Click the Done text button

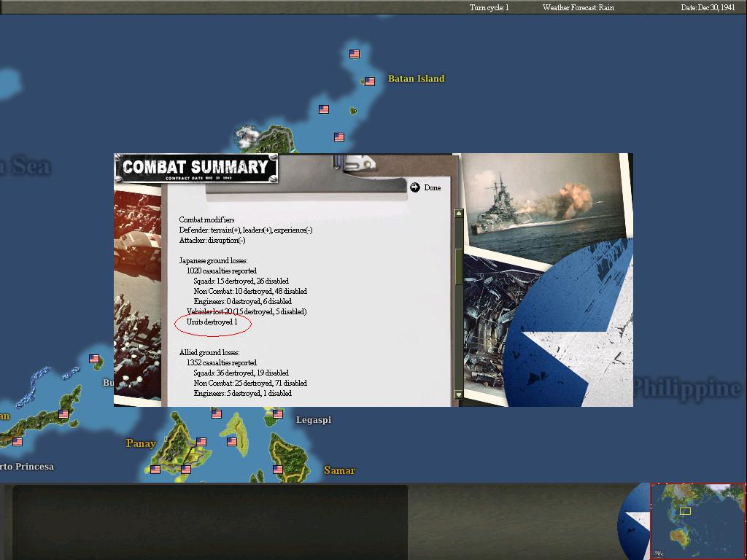(433, 187)
